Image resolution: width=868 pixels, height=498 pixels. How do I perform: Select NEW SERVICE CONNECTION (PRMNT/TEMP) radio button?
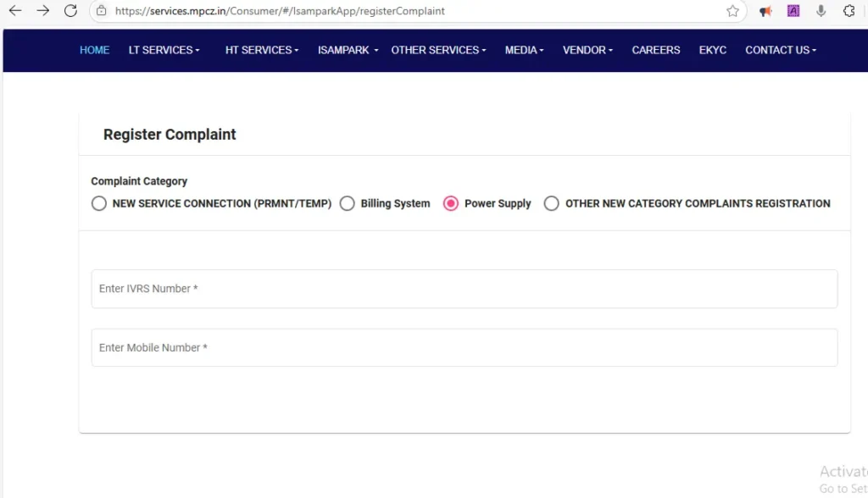[99, 203]
